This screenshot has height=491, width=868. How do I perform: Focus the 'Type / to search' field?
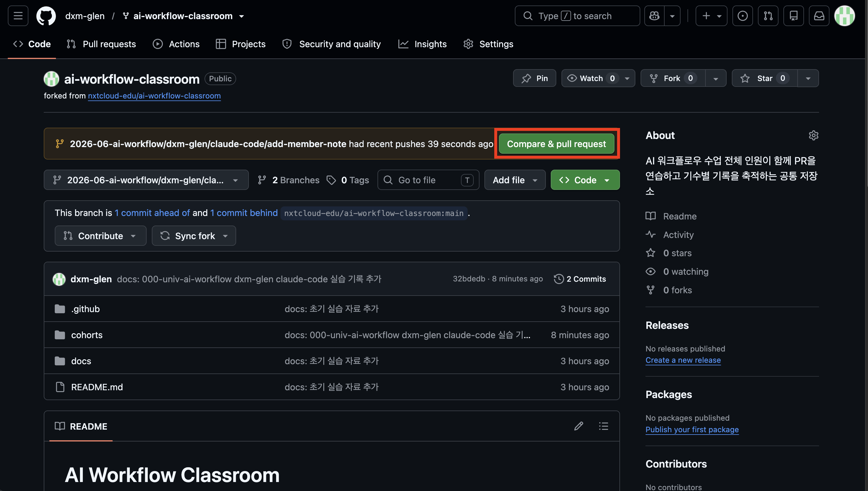(577, 16)
